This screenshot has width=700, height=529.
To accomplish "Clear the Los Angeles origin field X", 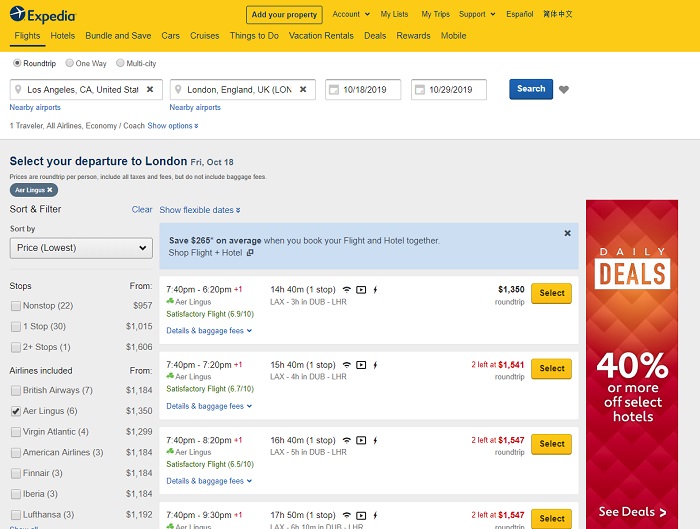I will pyautogui.click(x=150, y=89).
